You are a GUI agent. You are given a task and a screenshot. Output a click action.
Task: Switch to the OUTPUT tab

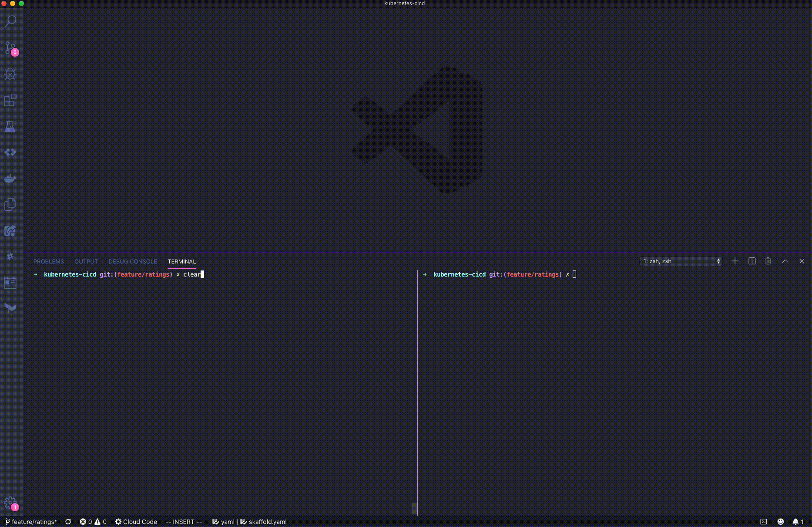86,261
